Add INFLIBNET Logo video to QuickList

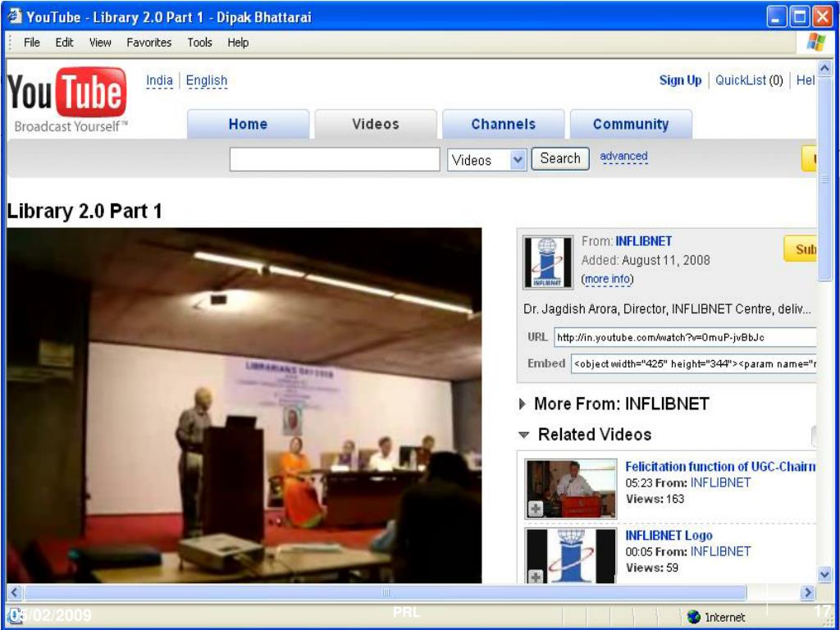tap(535, 577)
